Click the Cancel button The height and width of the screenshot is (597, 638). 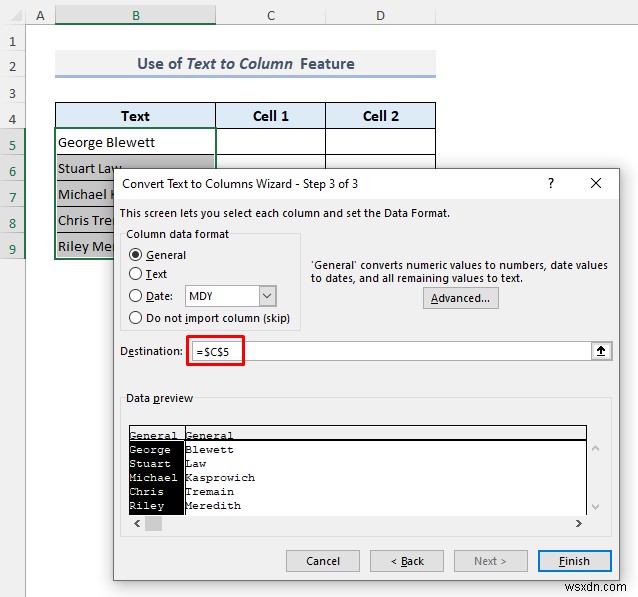tap(323, 561)
